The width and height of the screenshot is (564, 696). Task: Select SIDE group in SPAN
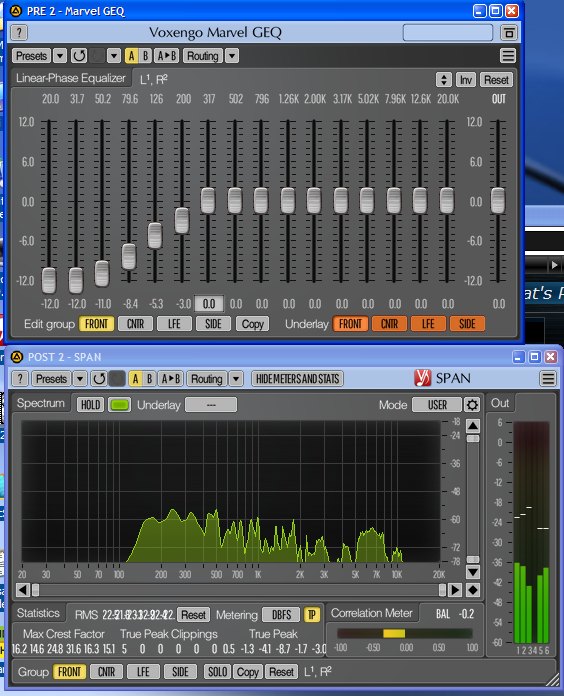(x=180, y=672)
